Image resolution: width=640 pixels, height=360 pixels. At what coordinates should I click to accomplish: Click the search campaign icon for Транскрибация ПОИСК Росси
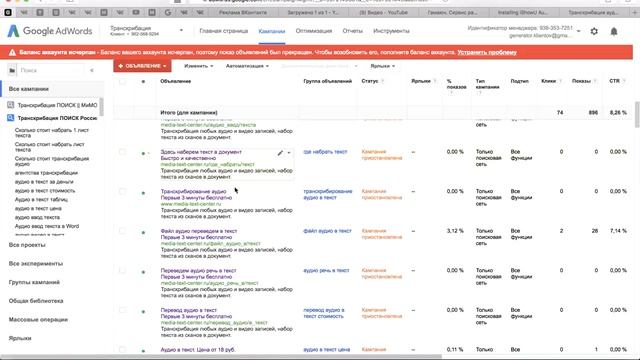11,118
